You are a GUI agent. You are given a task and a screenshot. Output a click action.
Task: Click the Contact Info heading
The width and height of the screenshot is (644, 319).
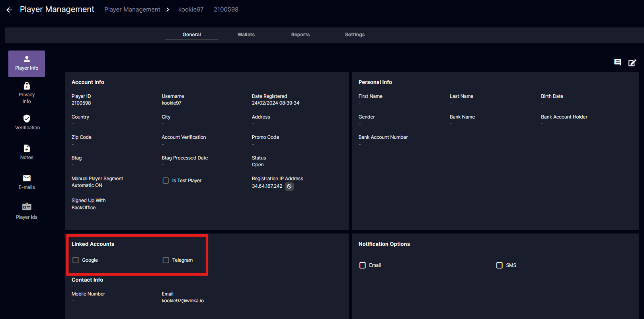tap(87, 280)
